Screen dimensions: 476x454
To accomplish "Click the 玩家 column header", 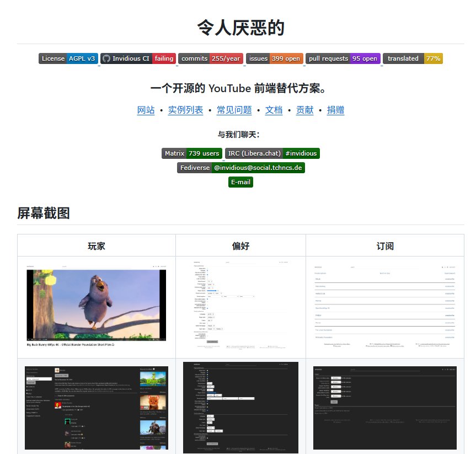I will click(97, 245).
